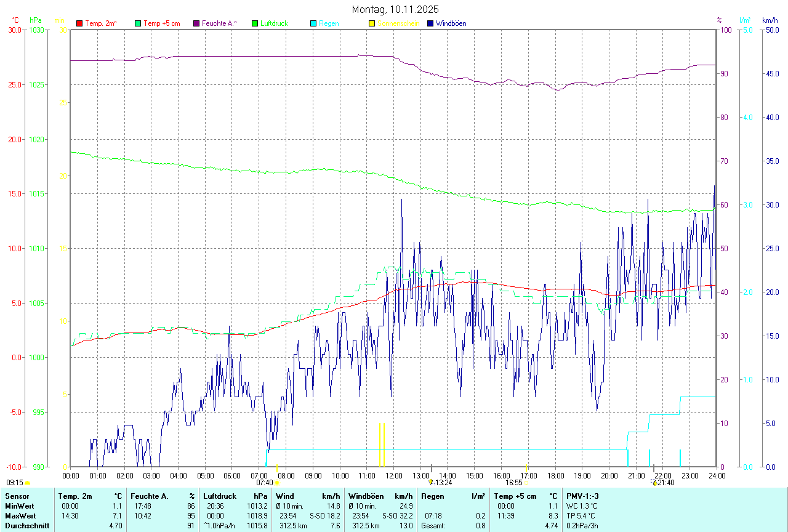This screenshot has height=532, width=788.
Task: Click the purple Feuchte A. legend square
Action: (x=196, y=23)
